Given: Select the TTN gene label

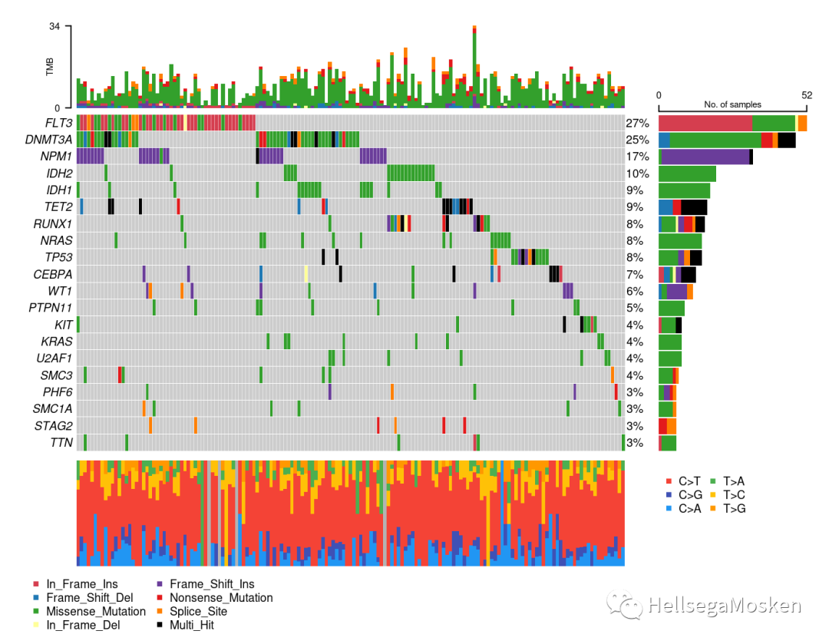Looking at the screenshot, I should click(61, 442).
